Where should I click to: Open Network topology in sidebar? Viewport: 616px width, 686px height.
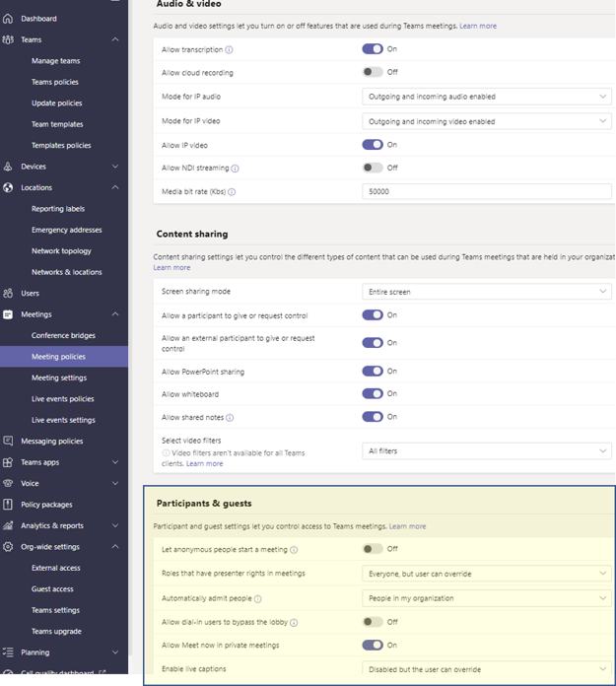tap(61, 251)
